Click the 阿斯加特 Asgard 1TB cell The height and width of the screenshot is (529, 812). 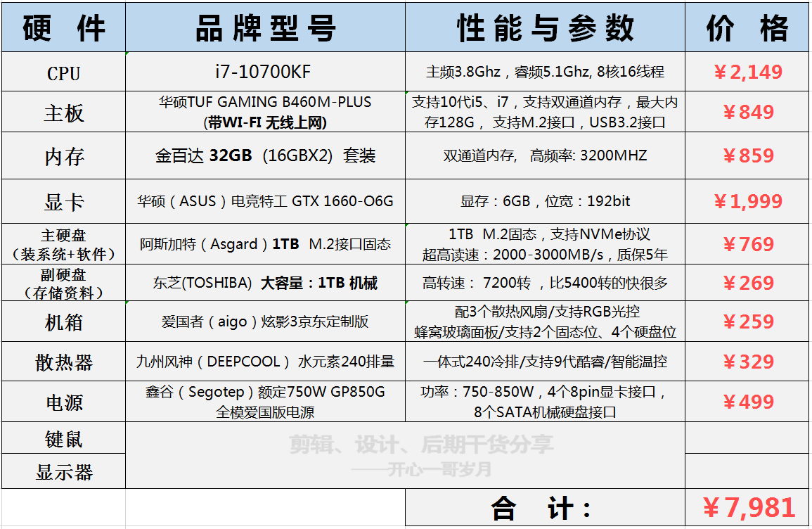coord(265,244)
